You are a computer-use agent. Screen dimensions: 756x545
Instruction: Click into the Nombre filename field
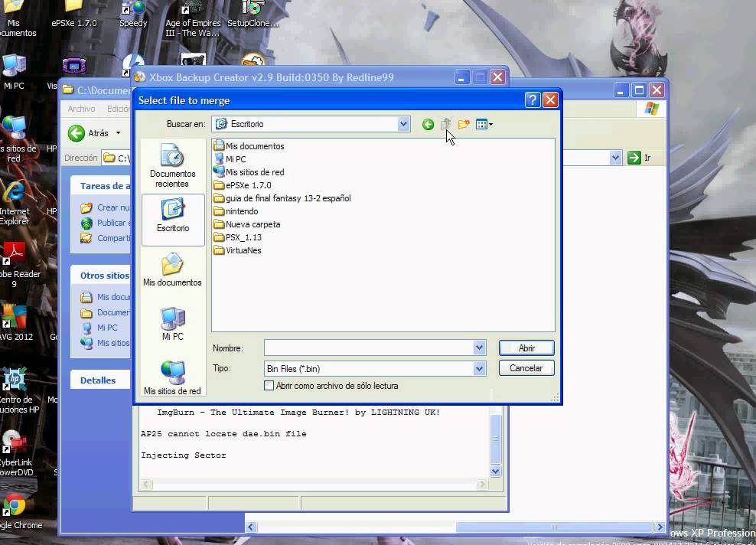[x=369, y=348]
